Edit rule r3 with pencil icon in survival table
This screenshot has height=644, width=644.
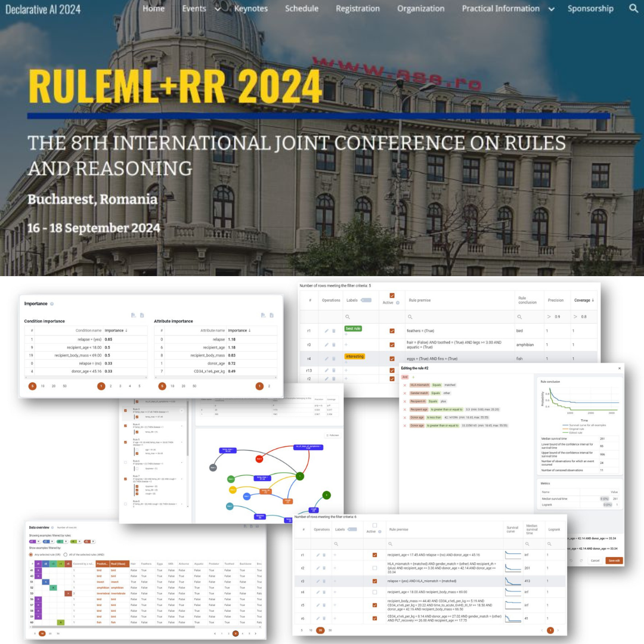(x=317, y=581)
